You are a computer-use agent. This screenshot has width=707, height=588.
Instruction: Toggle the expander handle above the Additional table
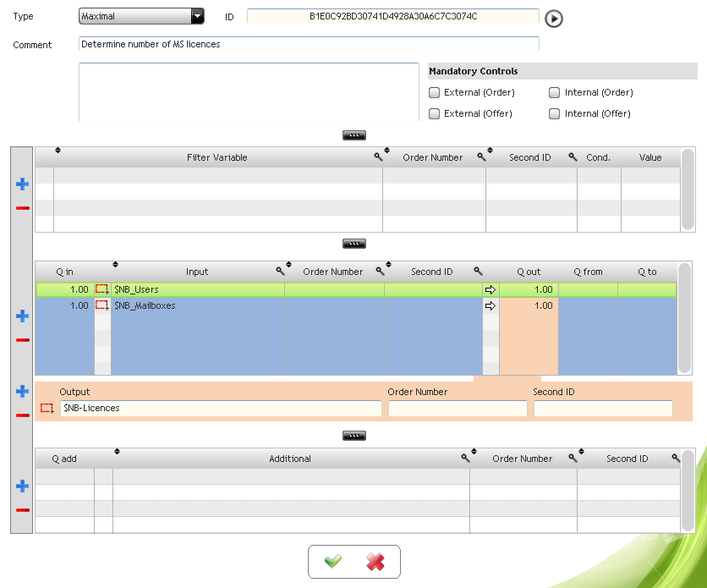(354, 436)
